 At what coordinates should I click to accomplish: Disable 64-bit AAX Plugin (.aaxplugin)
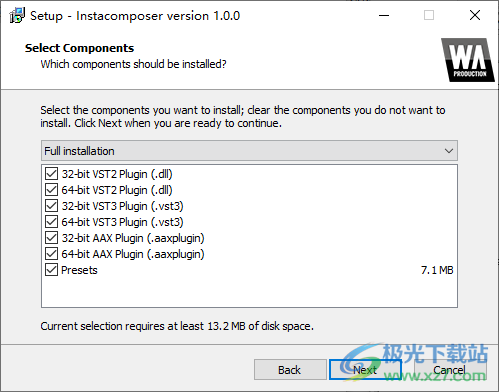click(x=51, y=254)
